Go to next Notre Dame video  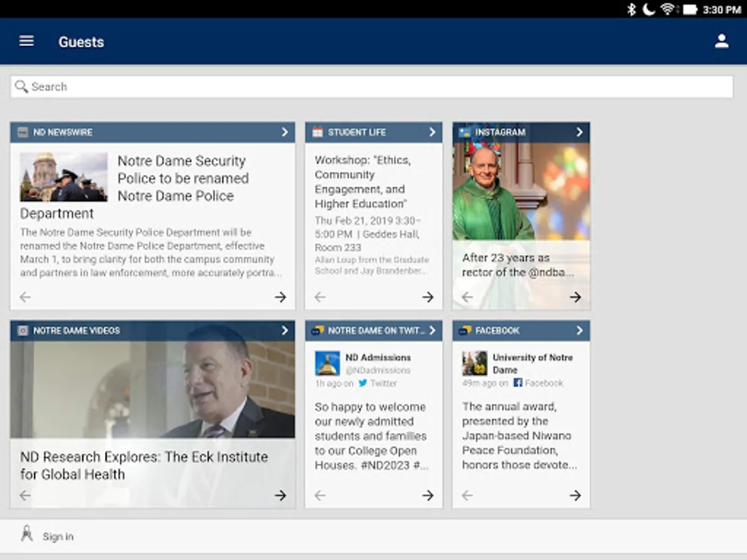tap(281, 495)
